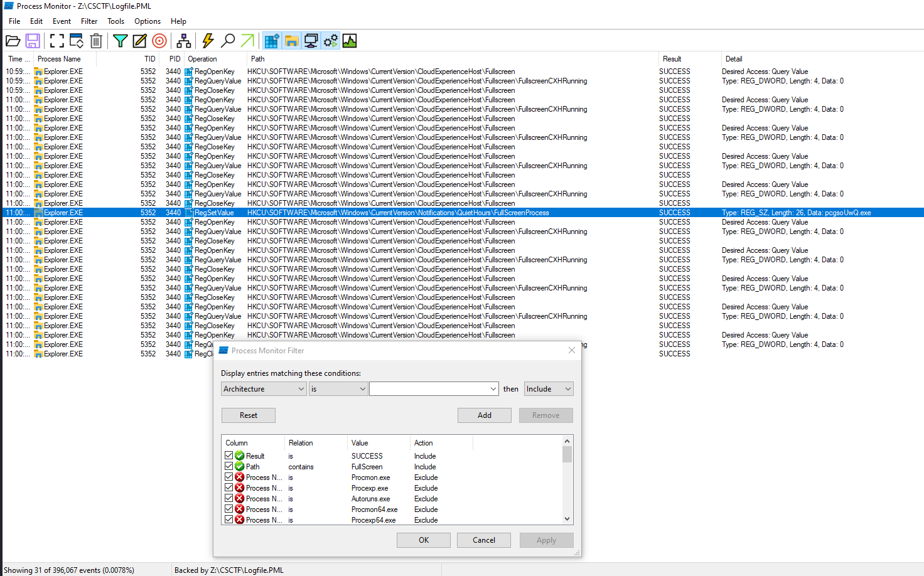Toggle Show Profiling Events graph icon
Screen dimensions: 924x576
(x=350, y=41)
